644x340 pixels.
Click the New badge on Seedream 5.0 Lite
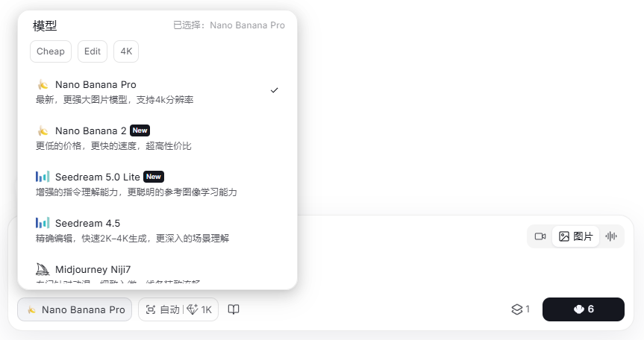click(154, 177)
